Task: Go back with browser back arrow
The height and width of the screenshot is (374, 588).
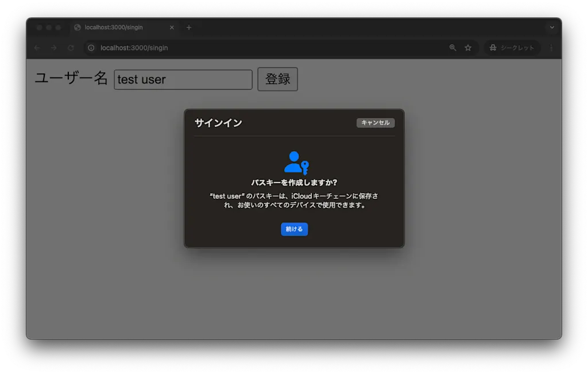Action: click(x=37, y=48)
